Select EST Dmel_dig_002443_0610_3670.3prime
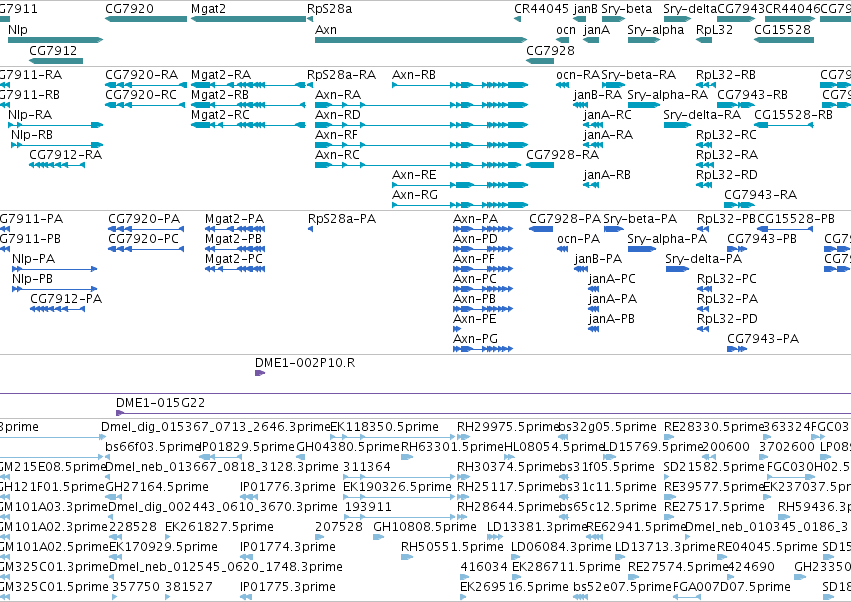Image resolution: width=851 pixels, height=602 pixels. tap(223, 507)
